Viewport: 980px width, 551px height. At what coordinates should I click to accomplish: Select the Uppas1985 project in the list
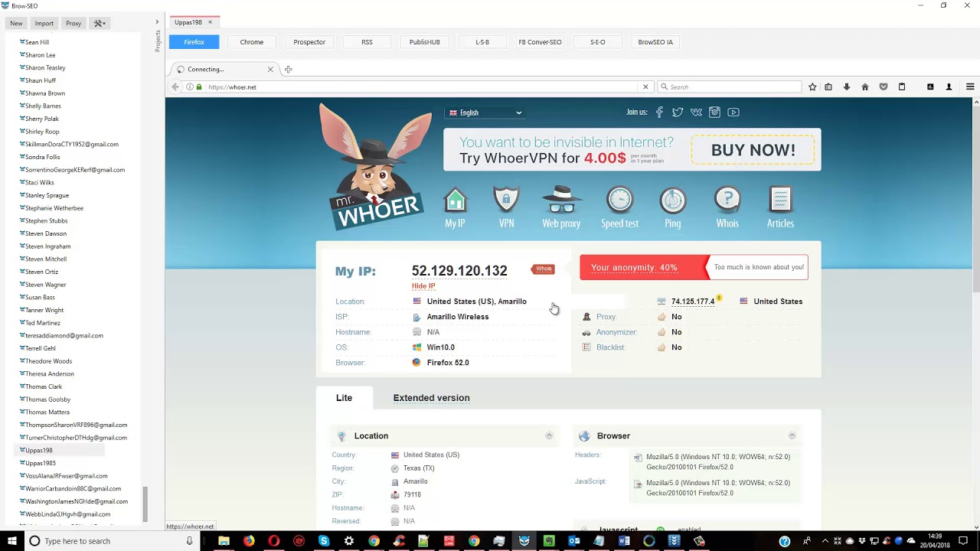coord(41,463)
